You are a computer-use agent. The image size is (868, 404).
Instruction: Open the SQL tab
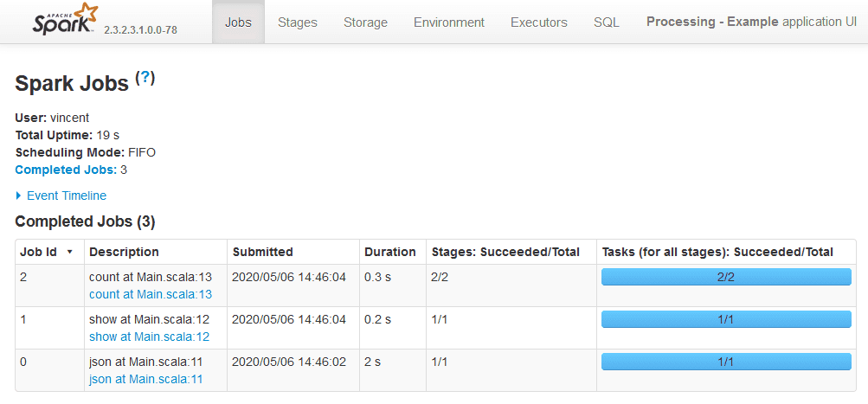(606, 22)
